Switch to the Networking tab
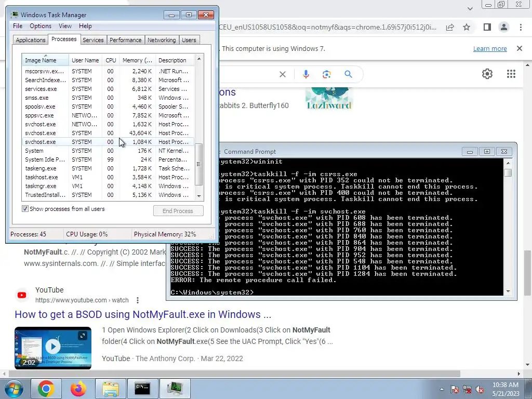532x399 pixels. click(162, 40)
